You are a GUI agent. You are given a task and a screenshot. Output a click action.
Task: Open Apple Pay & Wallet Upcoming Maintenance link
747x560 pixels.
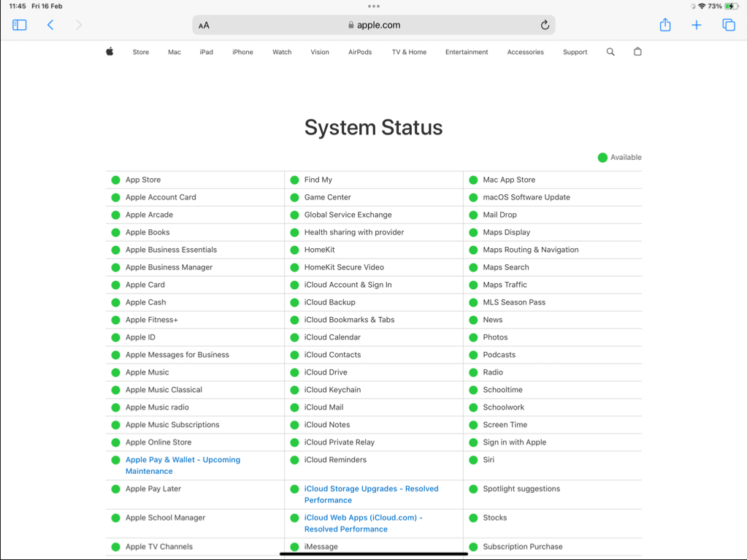[x=183, y=465]
